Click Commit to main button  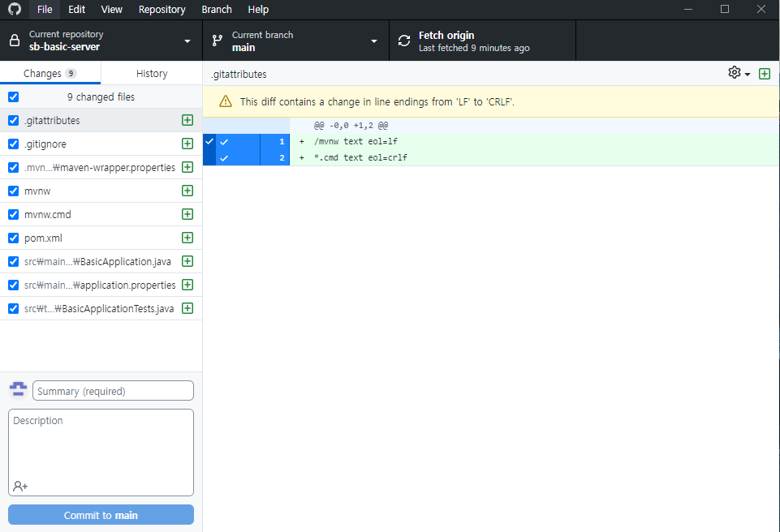pos(101,515)
